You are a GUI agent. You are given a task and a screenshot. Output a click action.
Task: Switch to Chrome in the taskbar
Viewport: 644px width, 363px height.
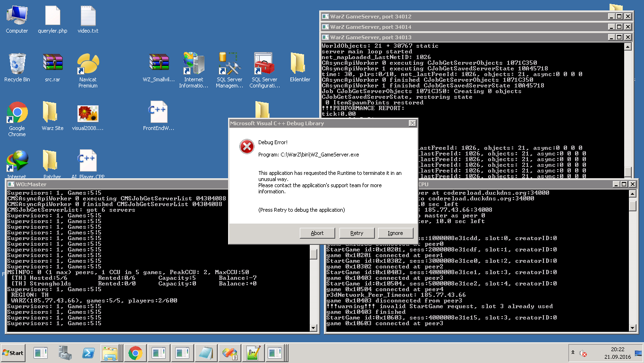tap(136, 353)
